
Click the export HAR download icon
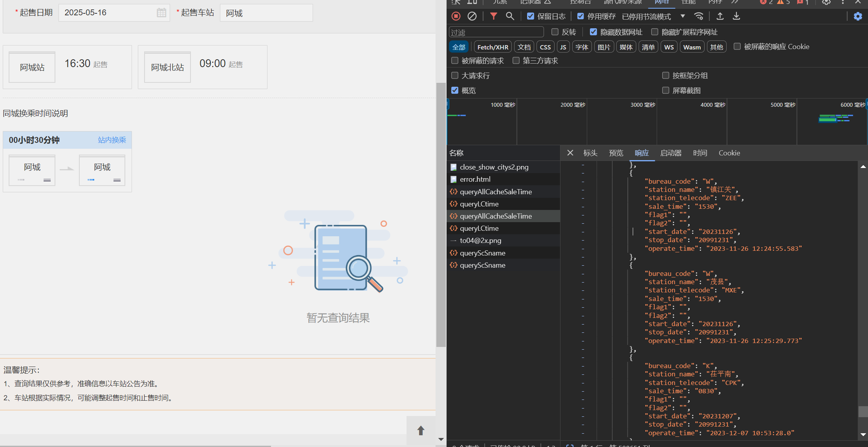coord(736,16)
